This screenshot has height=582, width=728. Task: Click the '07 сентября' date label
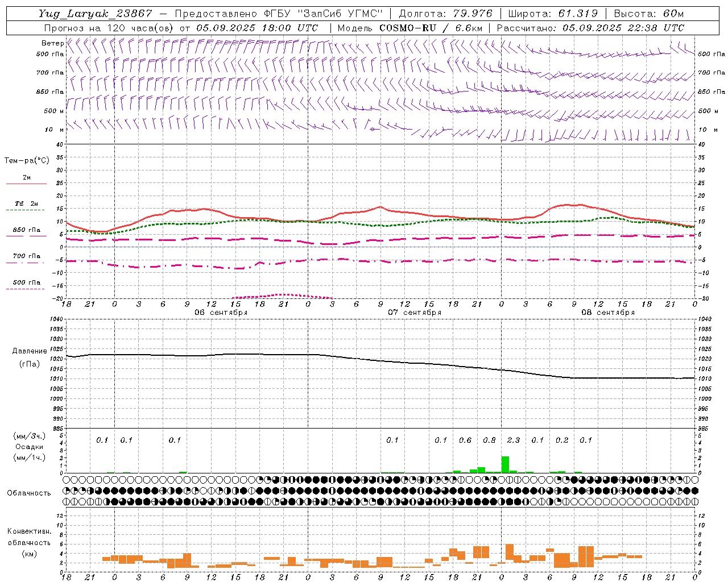(x=415, y=313)
